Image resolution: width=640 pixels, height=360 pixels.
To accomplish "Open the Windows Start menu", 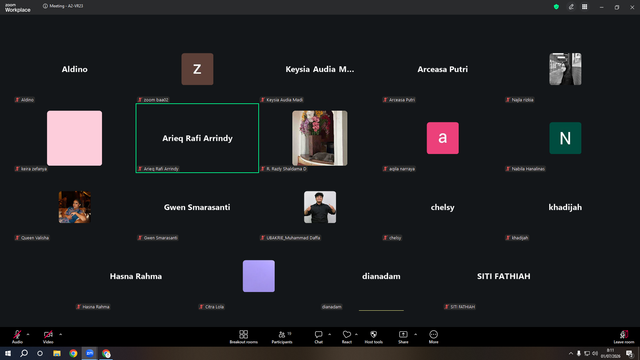I will coord(8,353).
